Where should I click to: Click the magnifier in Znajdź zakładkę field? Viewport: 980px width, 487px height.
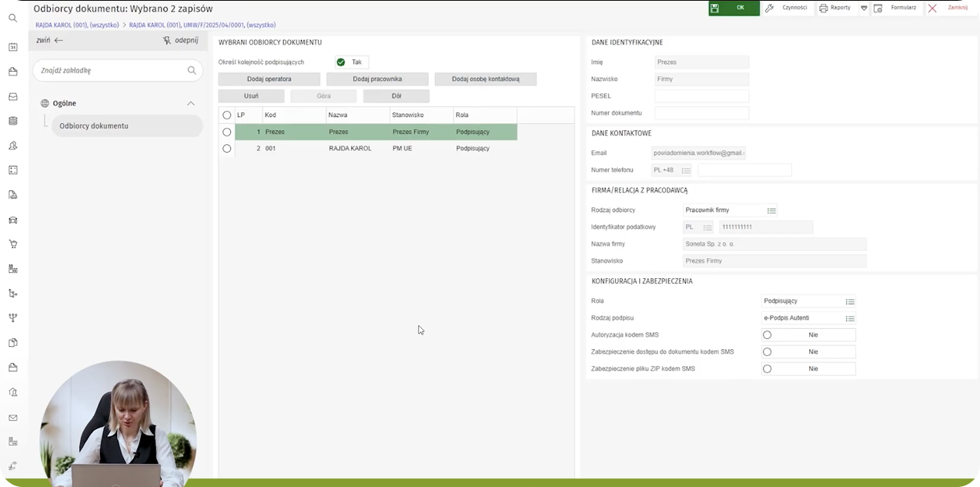click(x=192, y=70)
